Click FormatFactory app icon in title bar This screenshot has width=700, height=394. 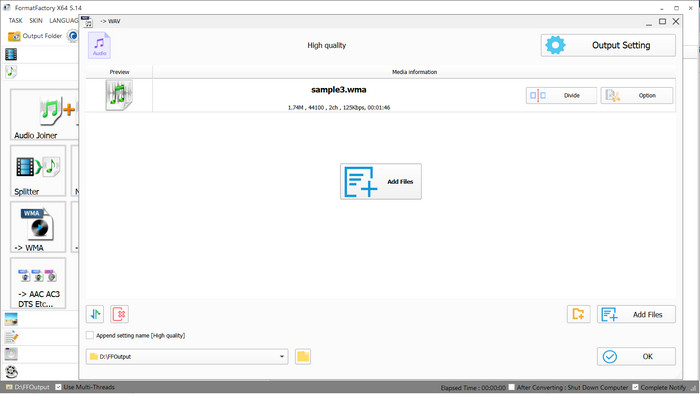click(7, 8)
